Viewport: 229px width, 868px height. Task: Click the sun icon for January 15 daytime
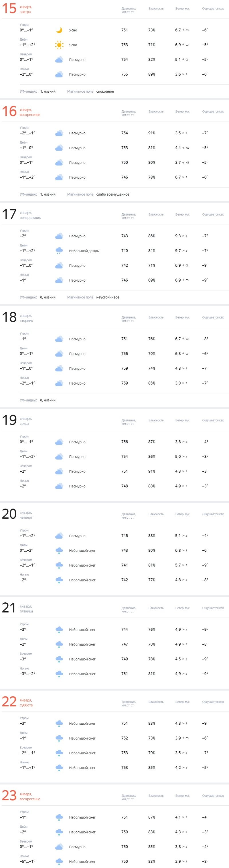59,45
